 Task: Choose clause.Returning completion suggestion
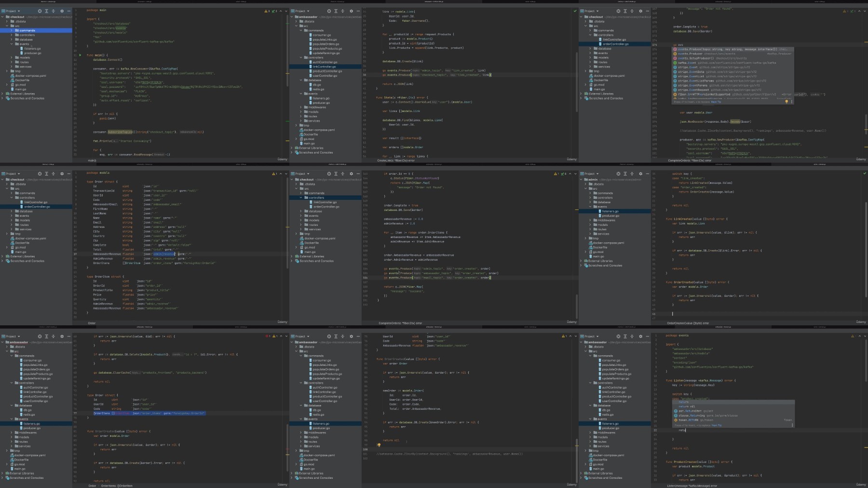(x=732, y=416)
